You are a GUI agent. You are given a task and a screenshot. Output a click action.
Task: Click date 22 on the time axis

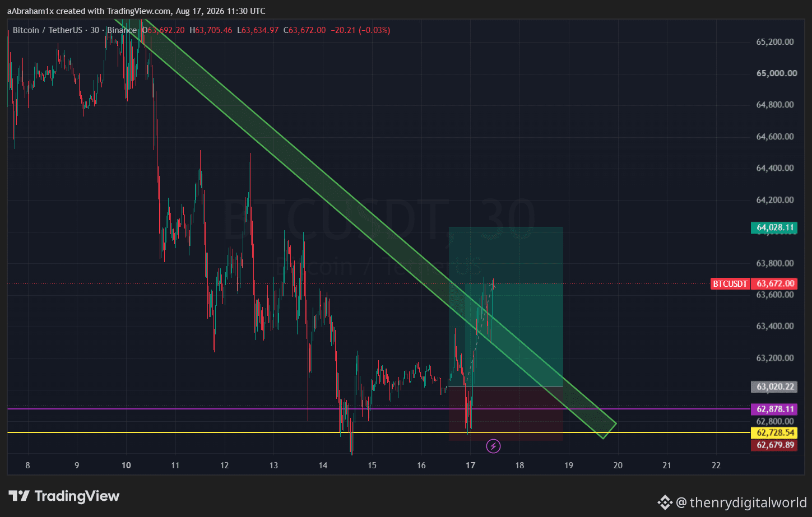click(x=716, y=465)
